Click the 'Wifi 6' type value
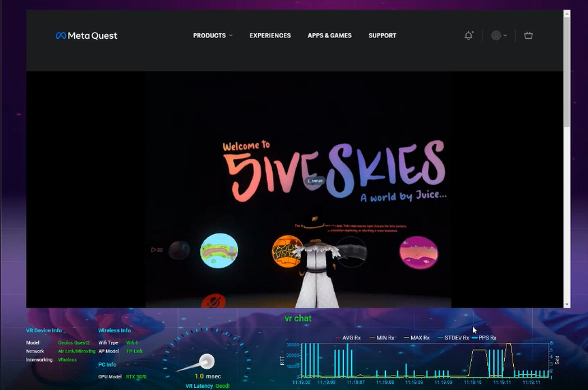Screen dimensions: 588x390 132,343
